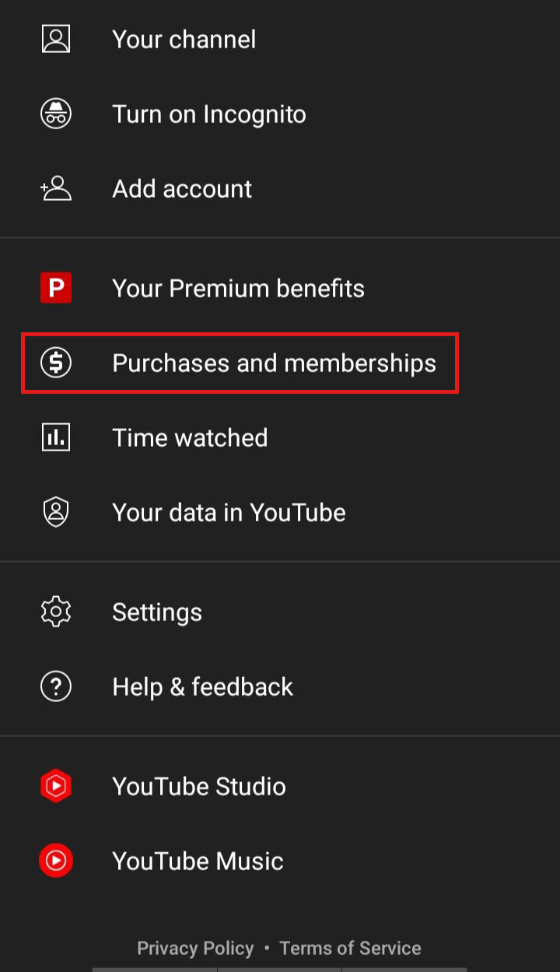
Task: Open the Privacy Policy link
Action: pyautogui.click(x=195, y=948)
